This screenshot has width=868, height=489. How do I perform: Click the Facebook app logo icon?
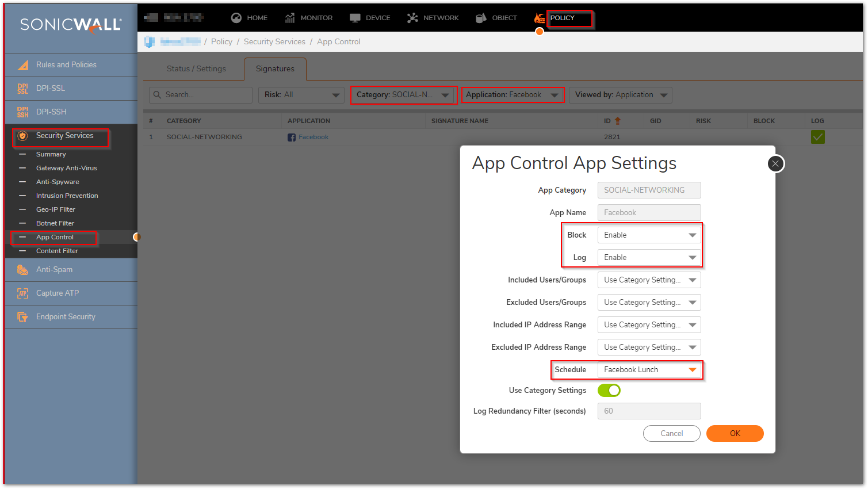[292, 137]
